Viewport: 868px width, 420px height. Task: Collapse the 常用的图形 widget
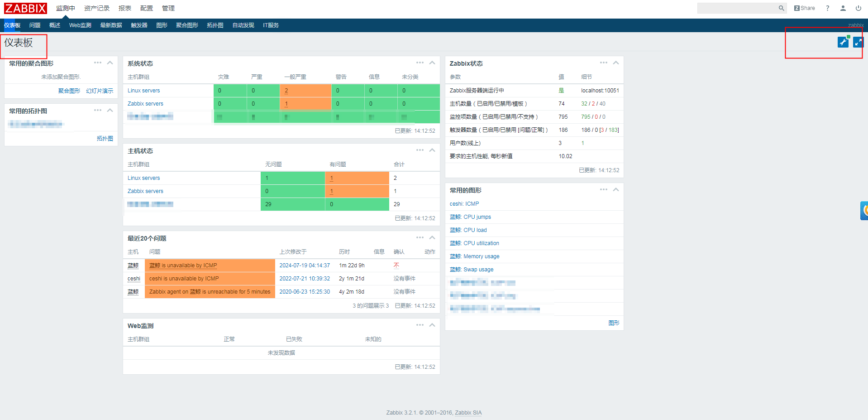point(616,190)
